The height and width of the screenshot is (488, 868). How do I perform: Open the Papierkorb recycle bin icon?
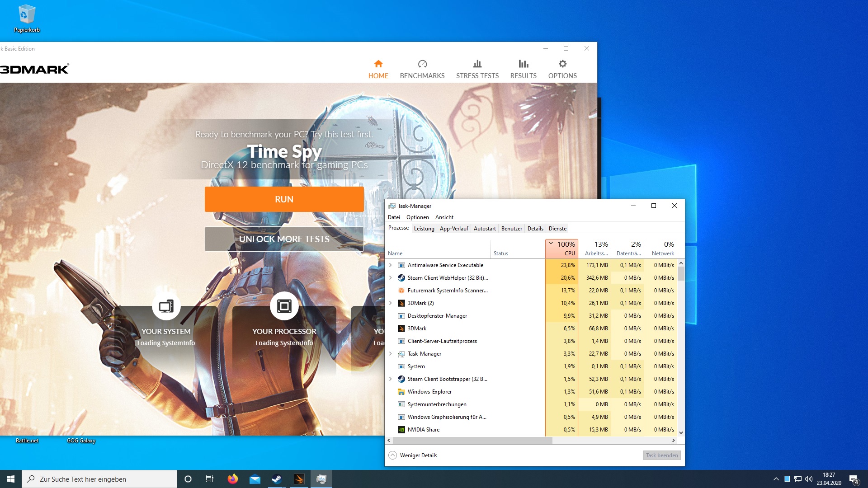(27, 19)
